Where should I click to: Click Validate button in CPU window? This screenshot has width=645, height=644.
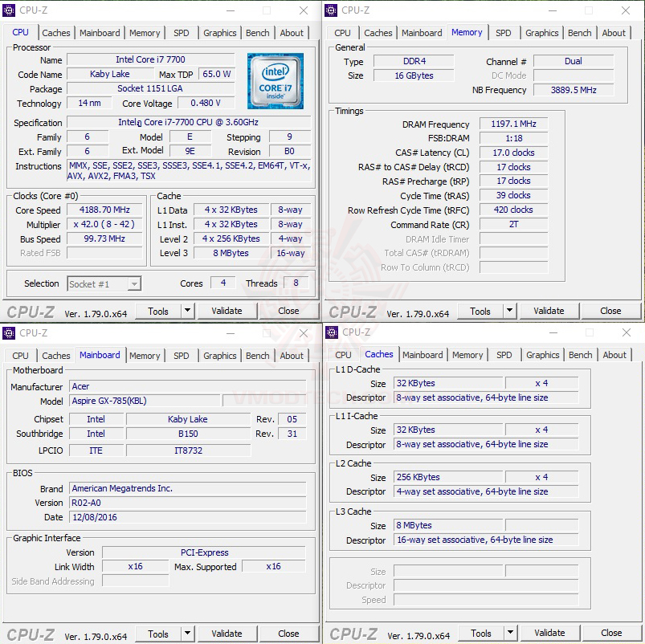click(227, 311)
